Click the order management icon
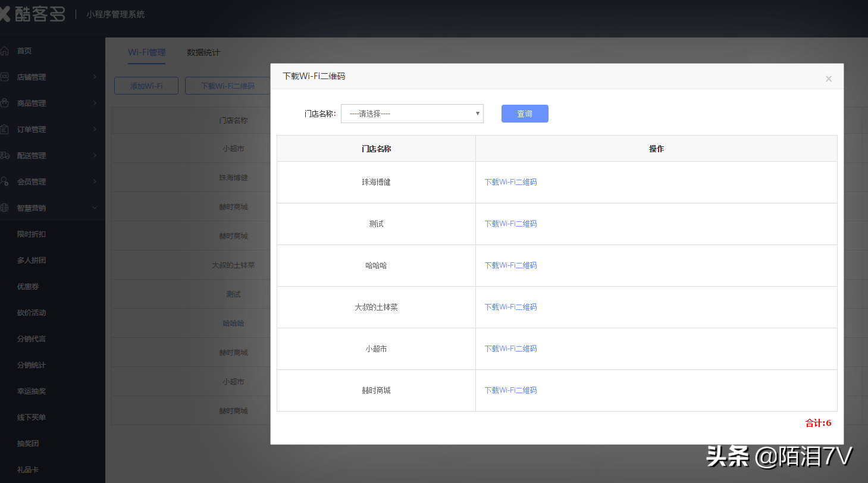Screen dimensions: 868x483 [4, 129]
